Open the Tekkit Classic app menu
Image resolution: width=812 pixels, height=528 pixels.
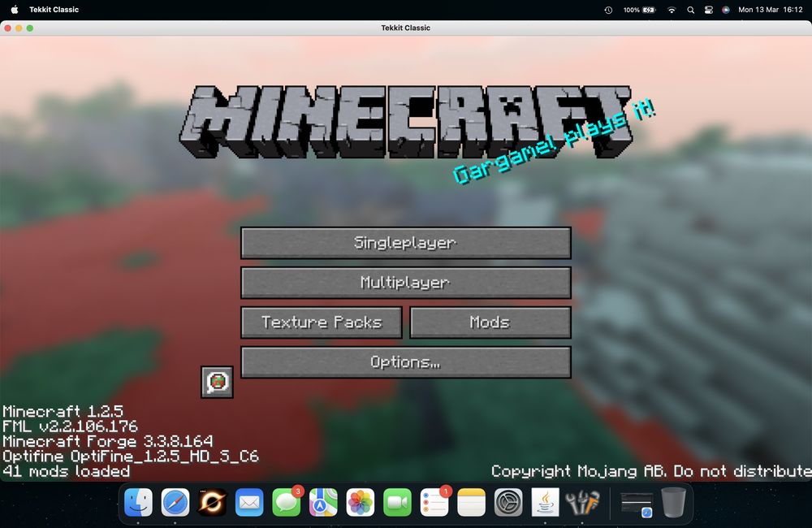point(54,9)
